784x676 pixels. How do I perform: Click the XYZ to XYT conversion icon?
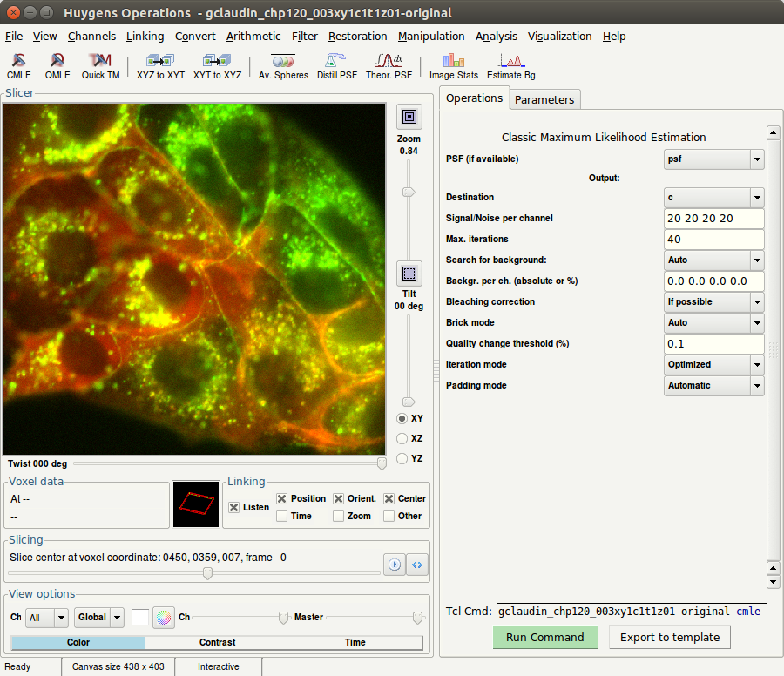[160, 66]
